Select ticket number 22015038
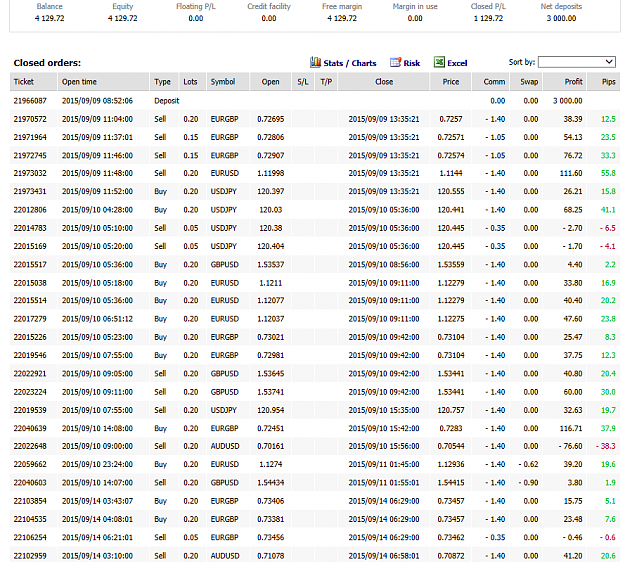The image size is (625, 562). click(30, 283)
